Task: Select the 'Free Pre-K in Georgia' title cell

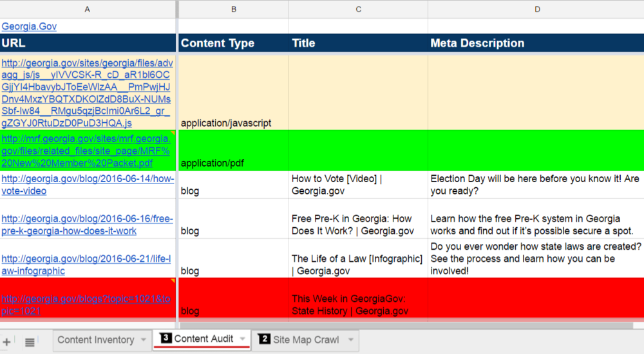Action: click(x=358, y=218)
